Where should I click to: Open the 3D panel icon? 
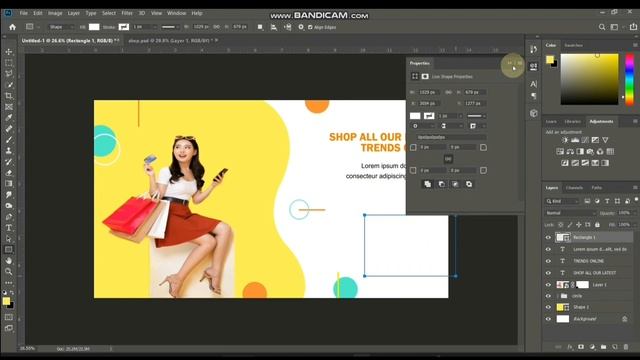(533, 113)
